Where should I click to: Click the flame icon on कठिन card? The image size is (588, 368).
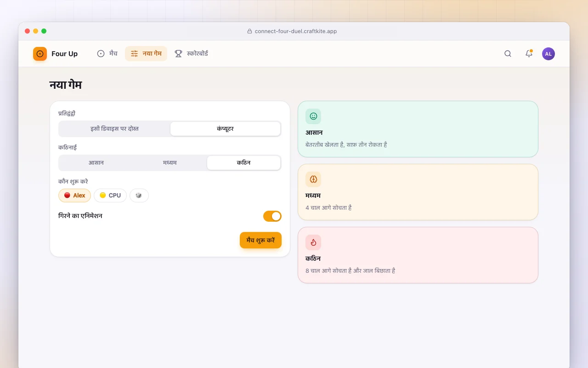click(x=313, y=242)
